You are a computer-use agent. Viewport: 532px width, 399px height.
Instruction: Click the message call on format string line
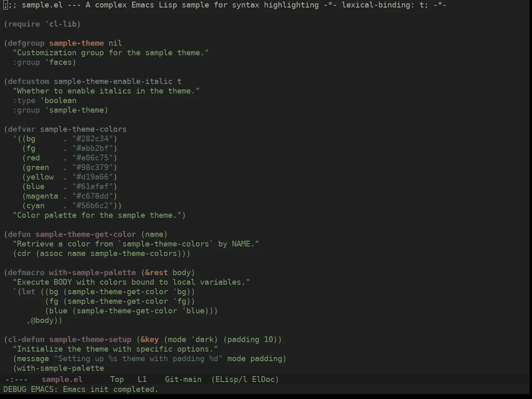(x=33, y=358)
